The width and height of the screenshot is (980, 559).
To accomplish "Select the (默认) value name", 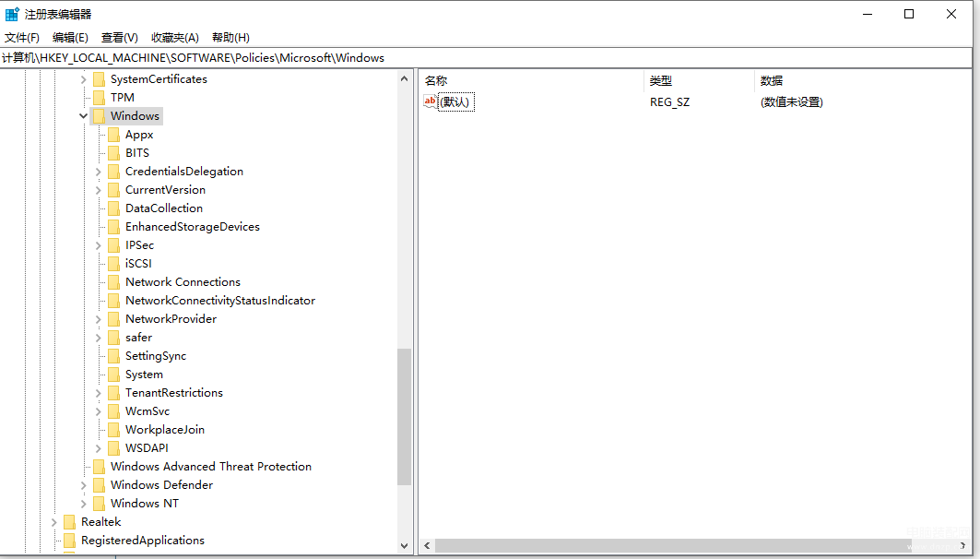I will [x=456, y=101].
